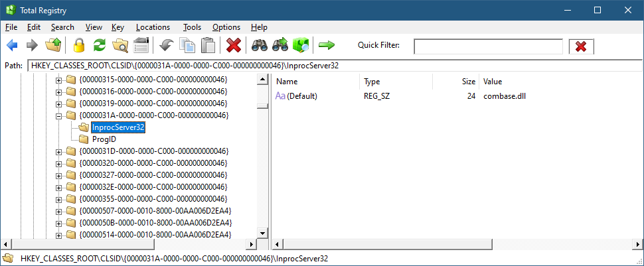The width and height of the screenshot is (644, 266).
Task: Click the clipboard Paste toolbar icon
Action: (x=208, y=46)
